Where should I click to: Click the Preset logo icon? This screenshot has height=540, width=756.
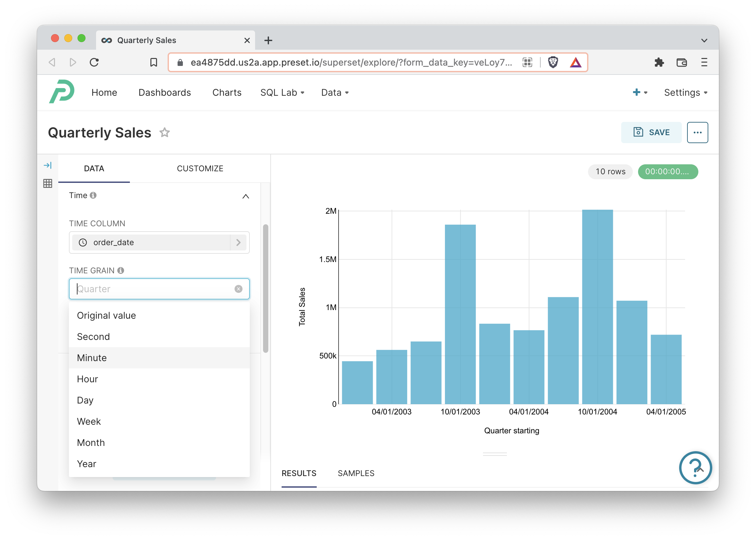[62, 92]
